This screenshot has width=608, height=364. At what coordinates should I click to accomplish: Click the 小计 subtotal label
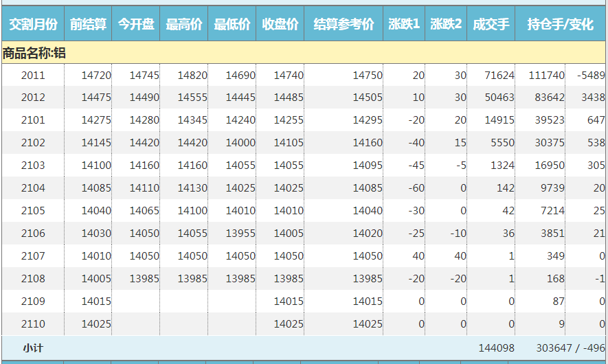point(33,348)
